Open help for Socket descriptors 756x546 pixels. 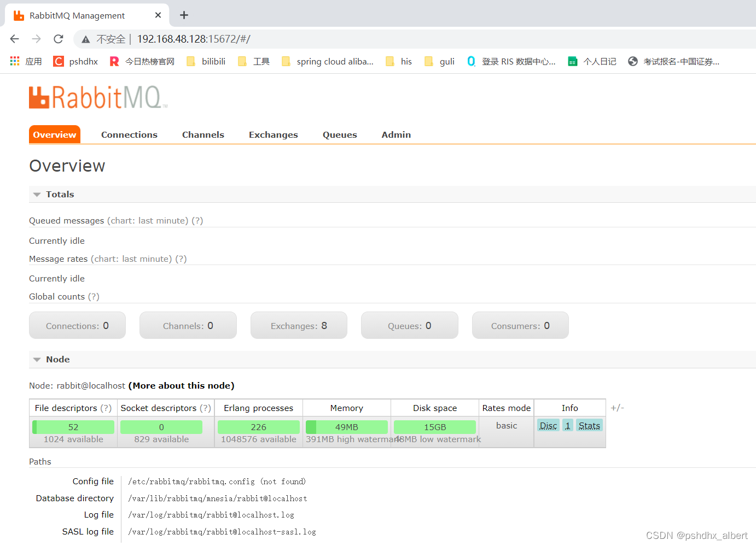tap(205, 408)
